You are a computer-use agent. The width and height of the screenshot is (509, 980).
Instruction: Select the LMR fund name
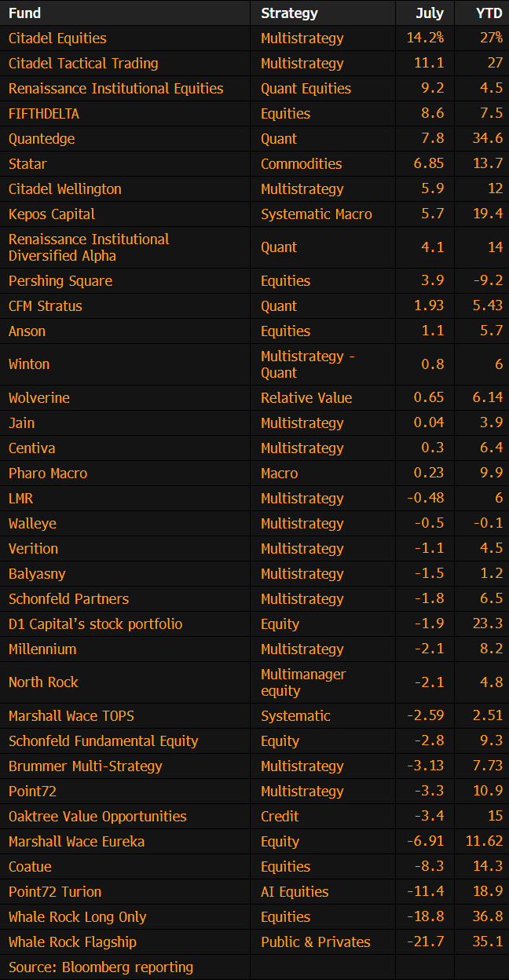21,499
